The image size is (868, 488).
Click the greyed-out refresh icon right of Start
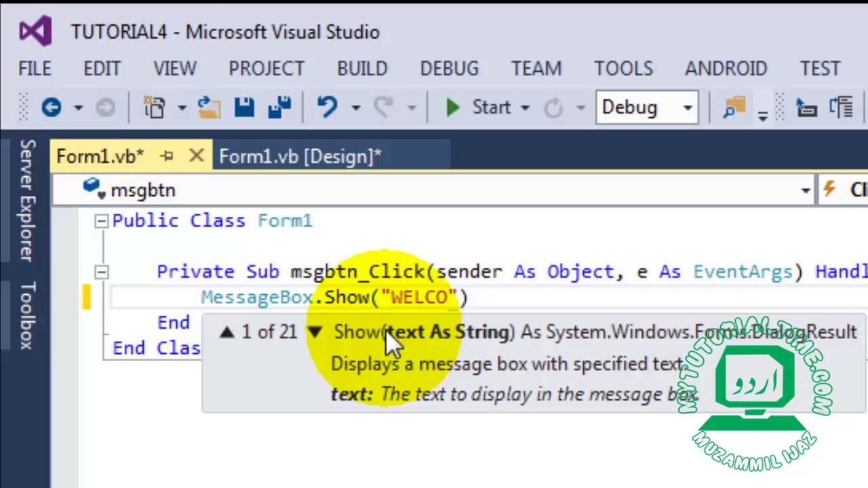(x=554, y=108)
